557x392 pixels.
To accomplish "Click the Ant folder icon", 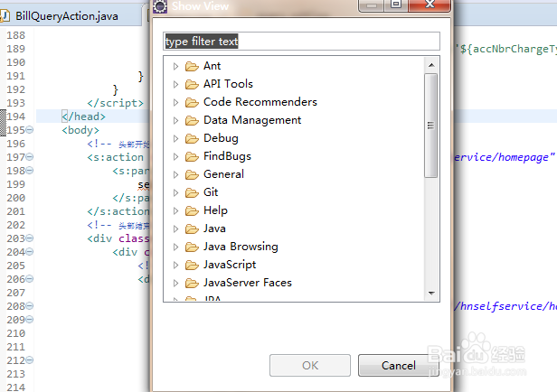I will coord(192,66).
